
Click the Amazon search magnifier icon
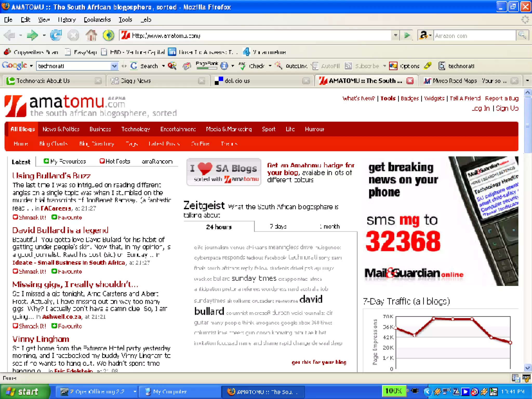point(522,35)
